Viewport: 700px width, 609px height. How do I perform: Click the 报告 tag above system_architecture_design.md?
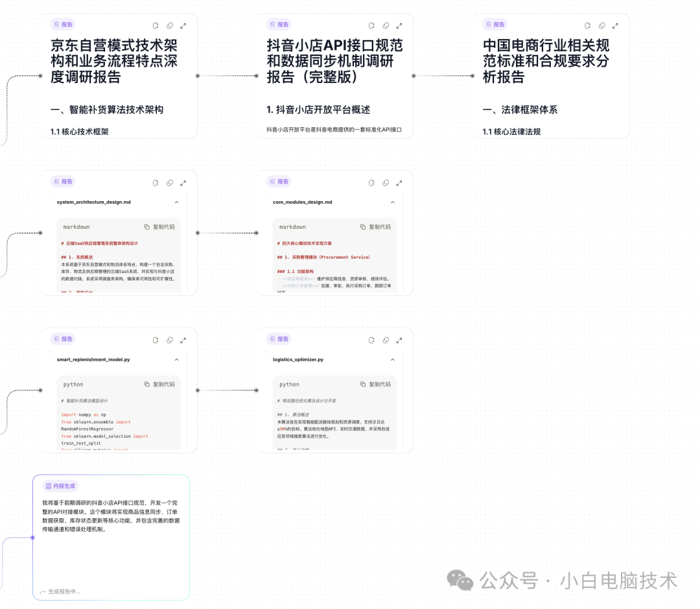(x=63, y=182)
